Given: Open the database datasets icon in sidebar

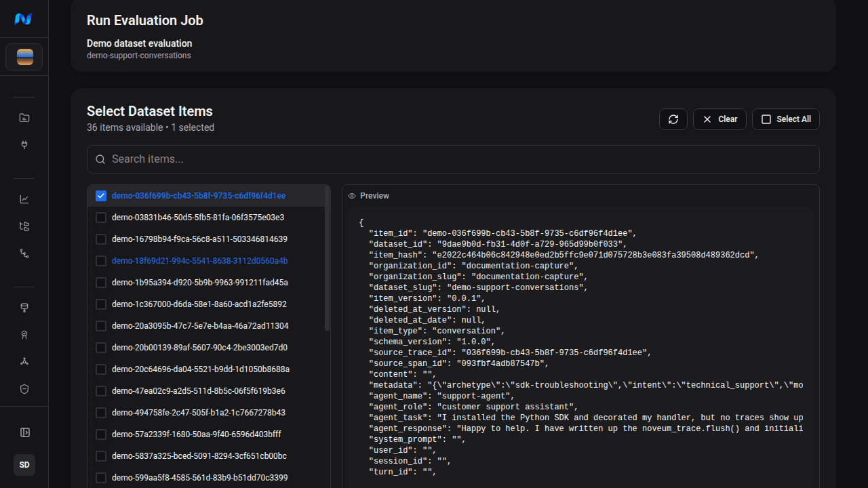Looking at the screenshot, I should (x=24, y=308).
